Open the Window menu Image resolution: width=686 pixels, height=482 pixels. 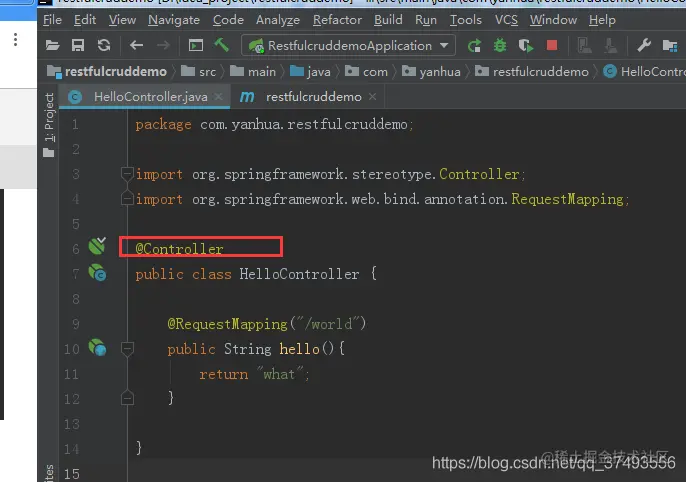[x=553, y=20]
